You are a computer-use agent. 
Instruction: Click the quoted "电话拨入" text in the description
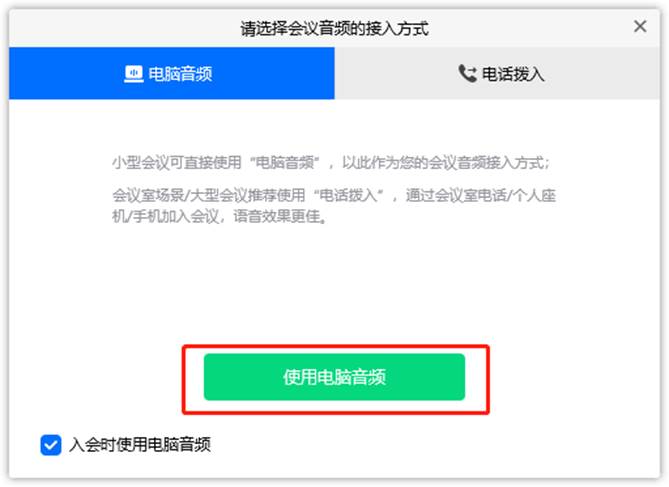(348, 195)
